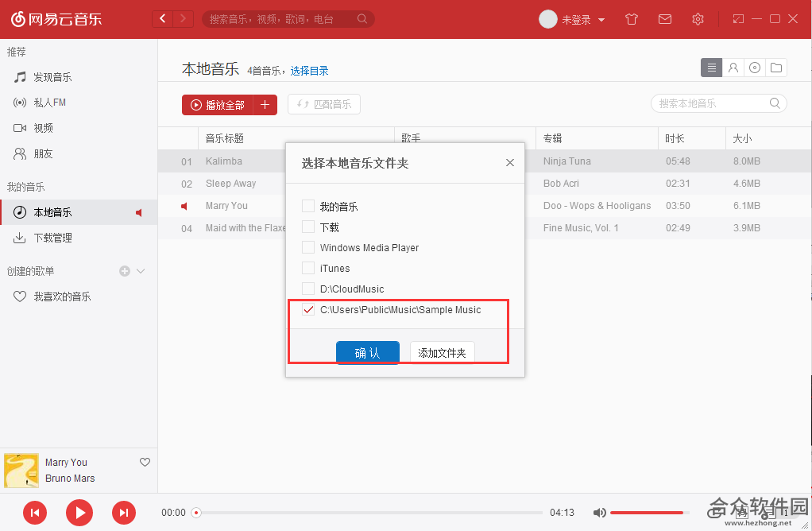Click the 匹配音乐 button
The height and width of the screenshot is (531, 812).
click(x=324, y=104)
